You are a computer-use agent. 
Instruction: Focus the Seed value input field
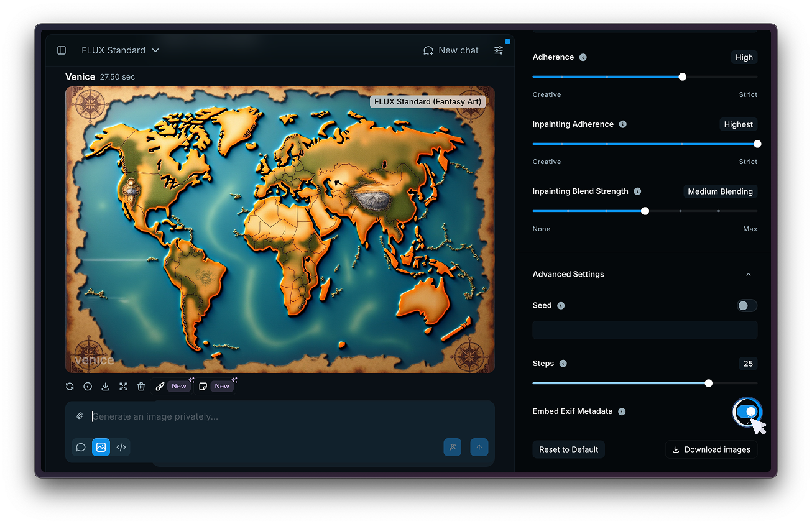645,330
